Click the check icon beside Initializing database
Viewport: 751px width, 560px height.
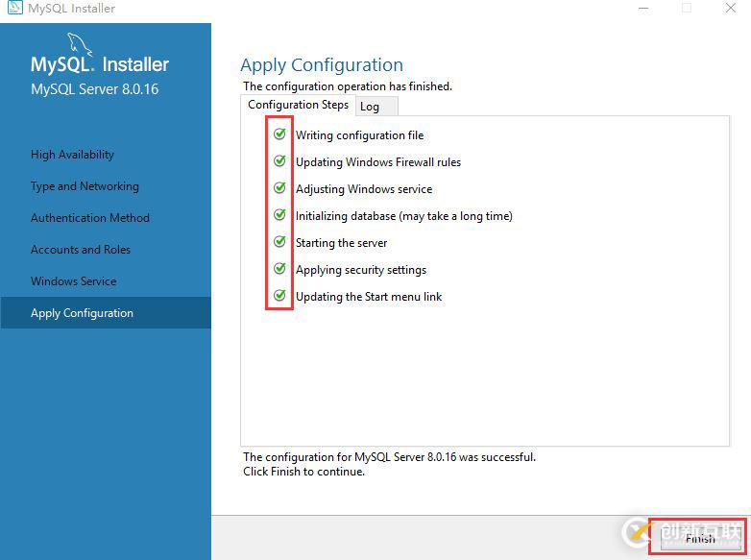coord(279,214)
